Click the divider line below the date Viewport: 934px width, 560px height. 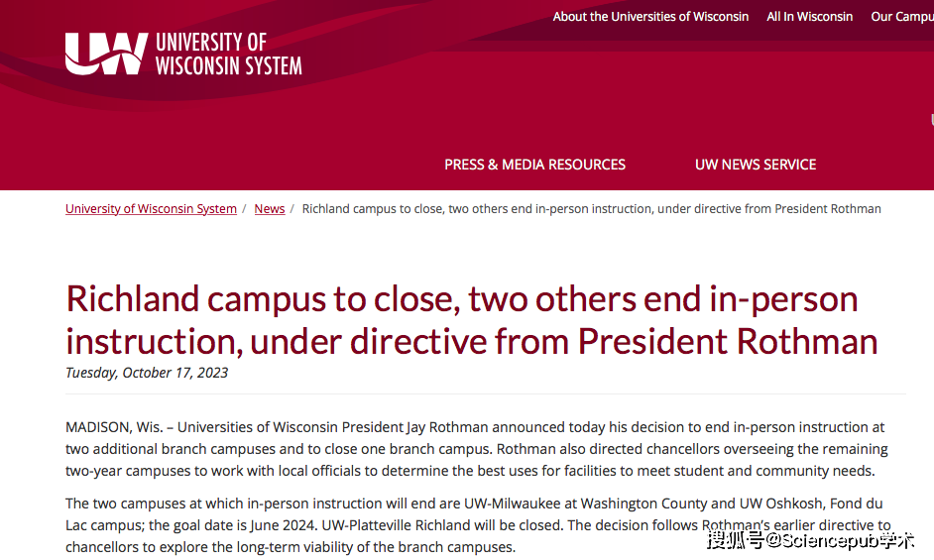[486, 393]
